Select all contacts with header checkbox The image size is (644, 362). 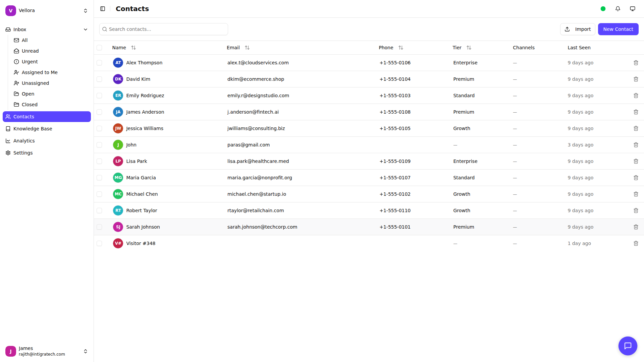point(99,48)
